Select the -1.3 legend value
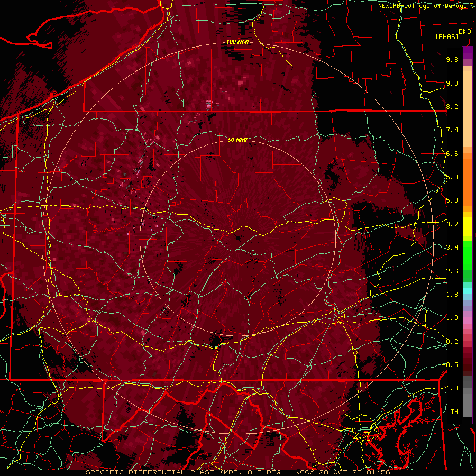 click(x=451, y=388)
